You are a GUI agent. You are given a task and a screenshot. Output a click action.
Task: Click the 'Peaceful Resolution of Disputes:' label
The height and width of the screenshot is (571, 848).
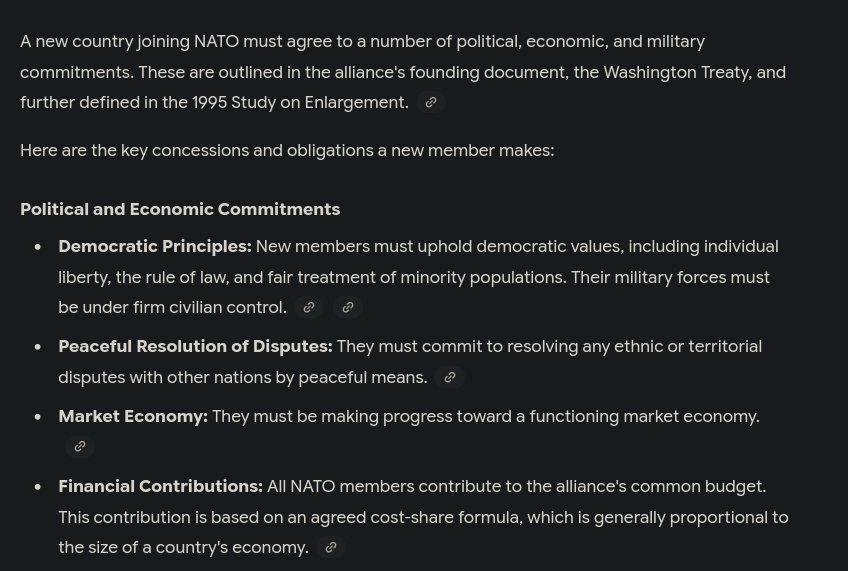coord(195,347)
